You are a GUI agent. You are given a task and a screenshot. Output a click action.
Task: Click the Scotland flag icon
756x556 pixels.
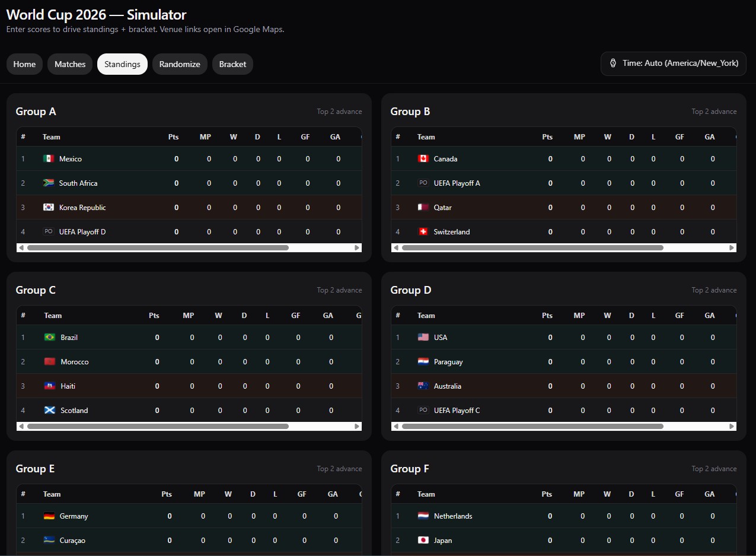50,410
